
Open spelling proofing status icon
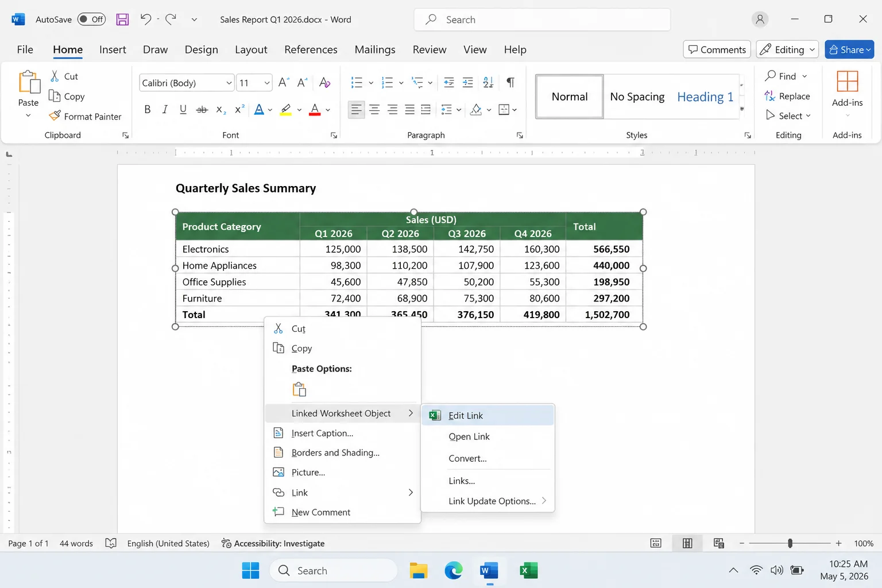tap(111, 543)
